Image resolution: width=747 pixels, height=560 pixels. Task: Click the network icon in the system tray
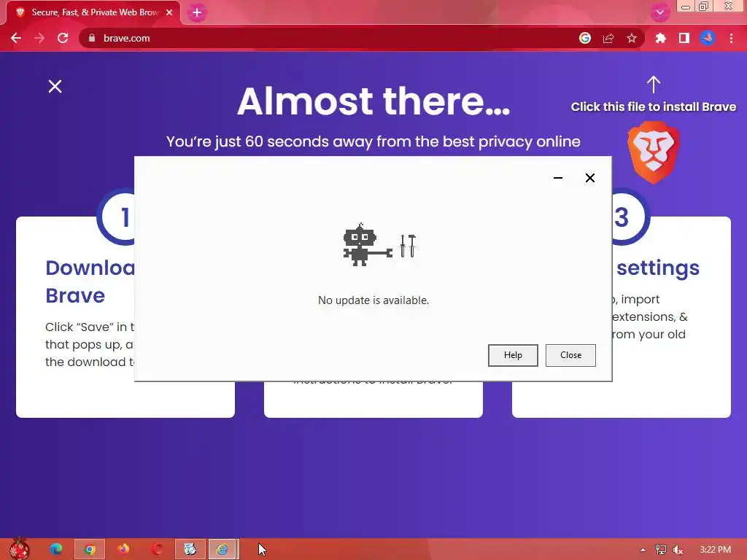coord(661,550)
